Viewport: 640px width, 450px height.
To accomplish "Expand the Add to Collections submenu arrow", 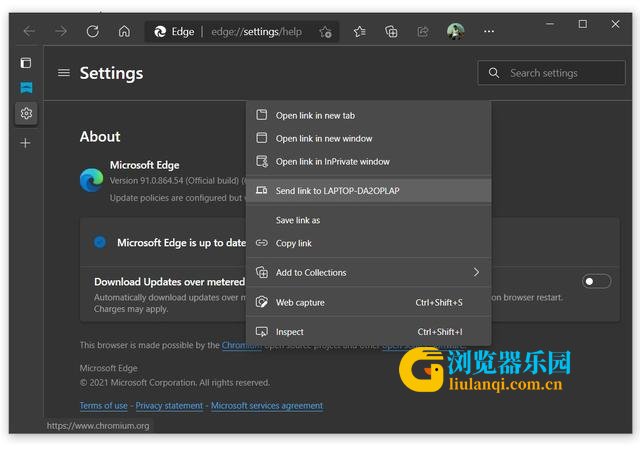I will point(476,272).
